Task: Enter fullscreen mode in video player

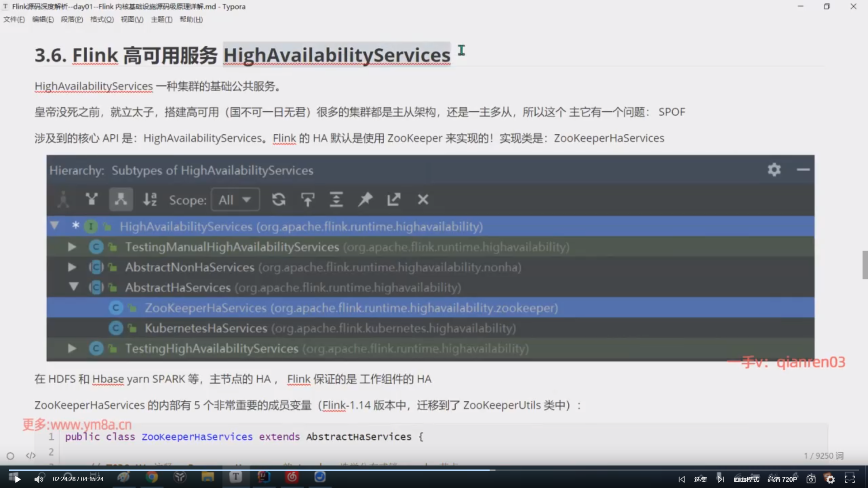Action: coord(850,479)
